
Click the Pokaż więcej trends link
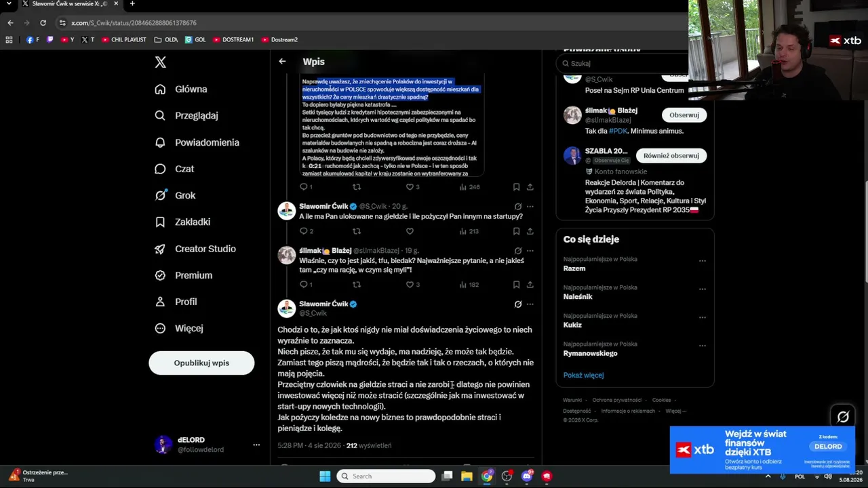[x=583, y=375]
